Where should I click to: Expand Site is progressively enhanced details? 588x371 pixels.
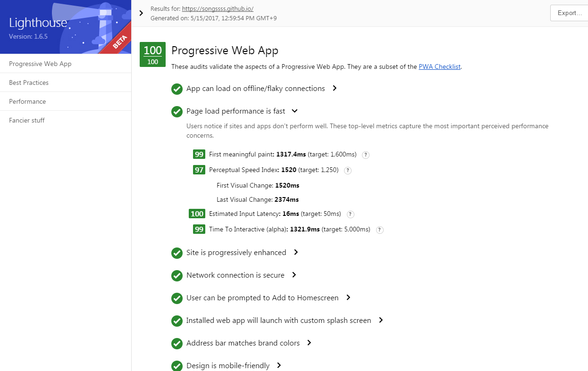point(296,252)
